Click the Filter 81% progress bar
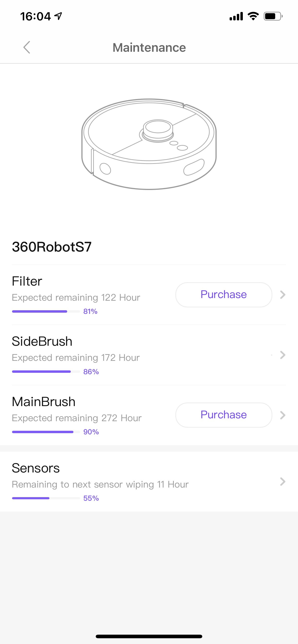Viewport: 298px width, 644px height. [x=46, y=311]
